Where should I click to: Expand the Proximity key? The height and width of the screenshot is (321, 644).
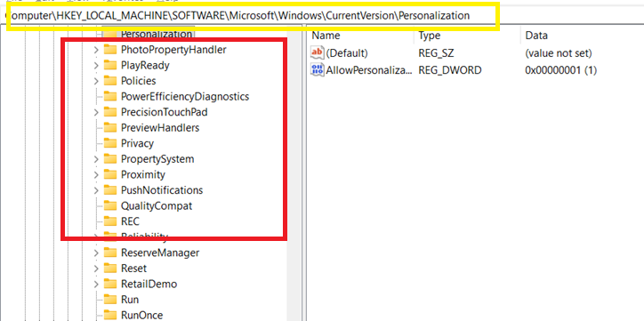[96, 175]
